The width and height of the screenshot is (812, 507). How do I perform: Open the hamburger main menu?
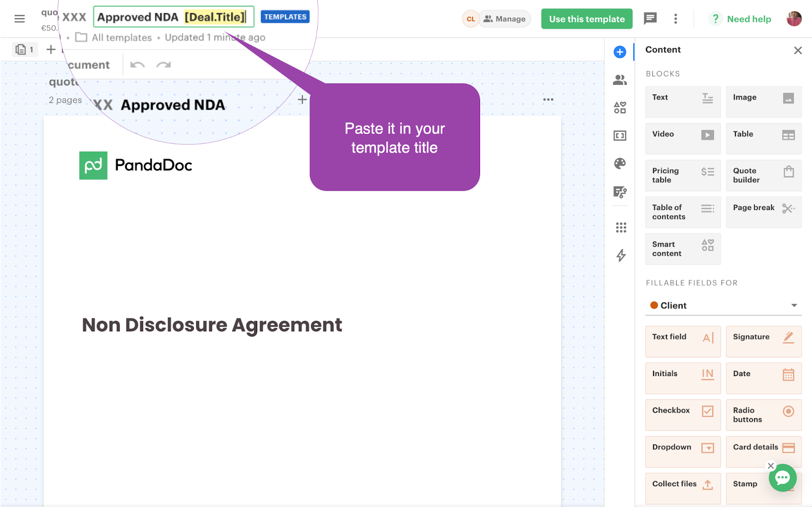(x=19, y=19)
